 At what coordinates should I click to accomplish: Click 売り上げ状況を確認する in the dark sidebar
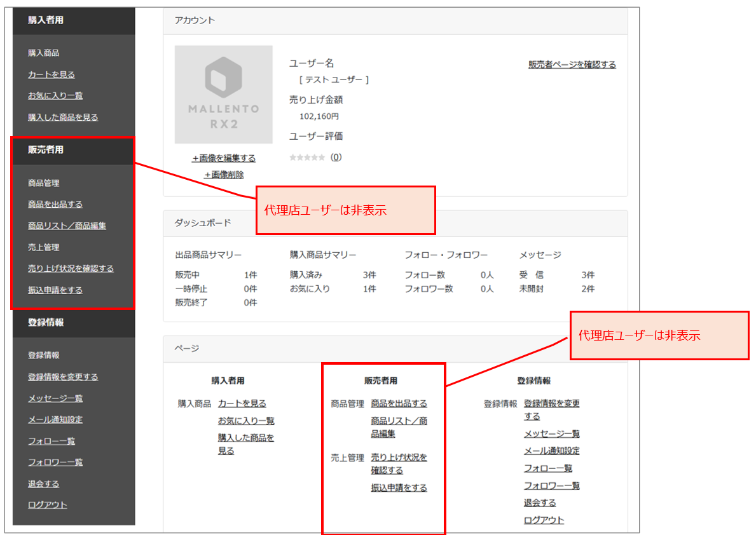pyautogui.click(x=71, y=269)
